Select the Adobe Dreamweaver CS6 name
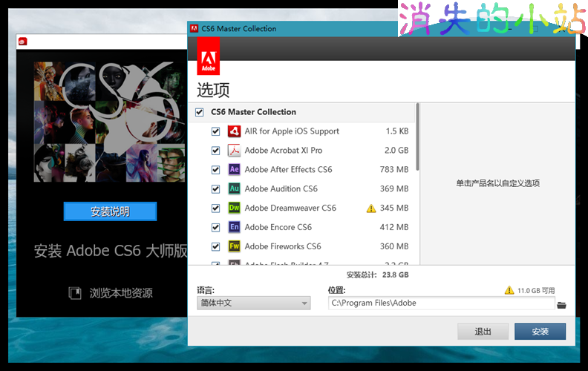 click(290, 208)
